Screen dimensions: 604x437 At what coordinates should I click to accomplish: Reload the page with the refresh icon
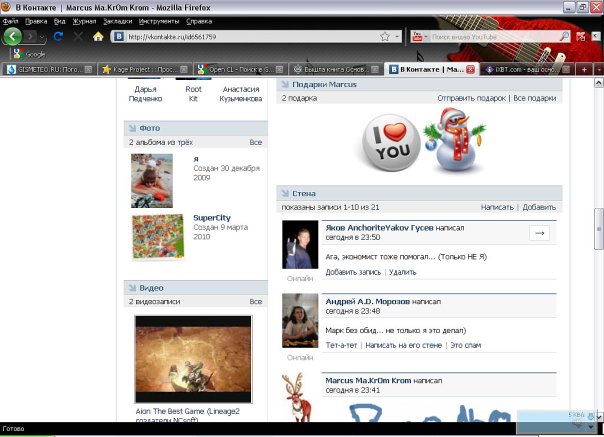(x=59, y=37)
